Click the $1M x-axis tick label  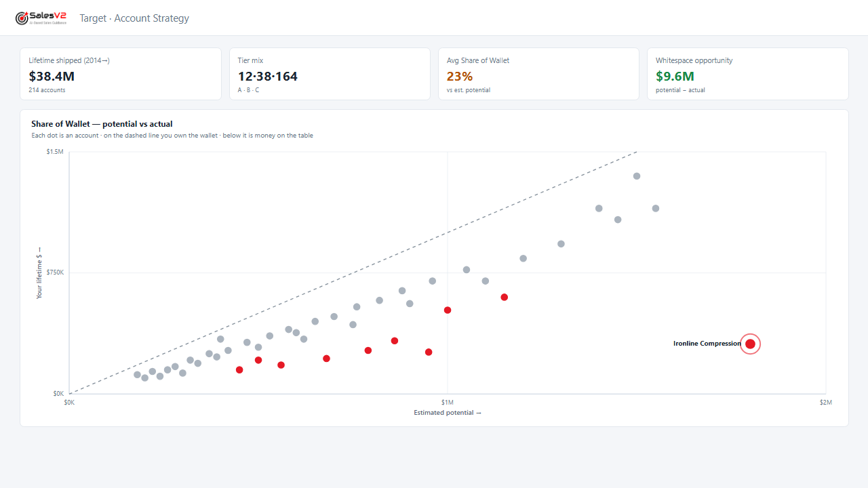click(448, 403)
